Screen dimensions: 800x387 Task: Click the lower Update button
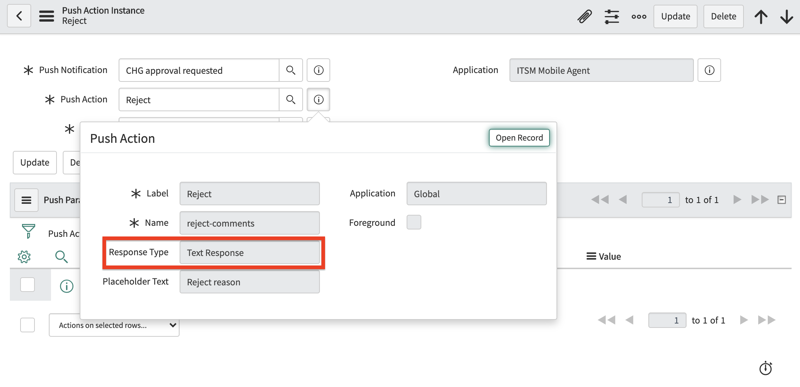point(35,163)
